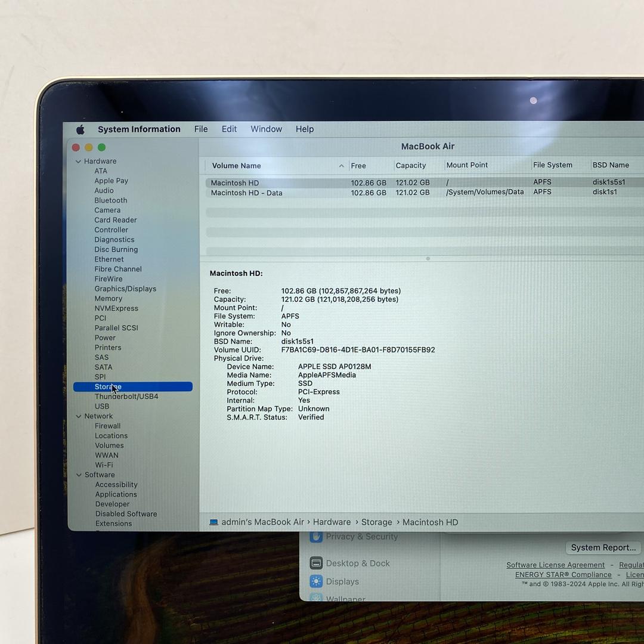Select Bluetooth in the sidebar

[111, 200]
